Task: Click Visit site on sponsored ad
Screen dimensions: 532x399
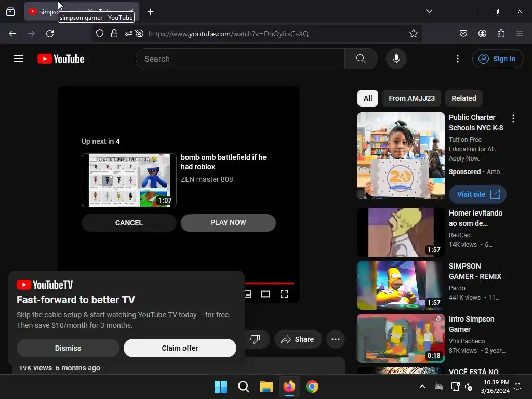Action: pyautogui.click(x=478, y=194)
